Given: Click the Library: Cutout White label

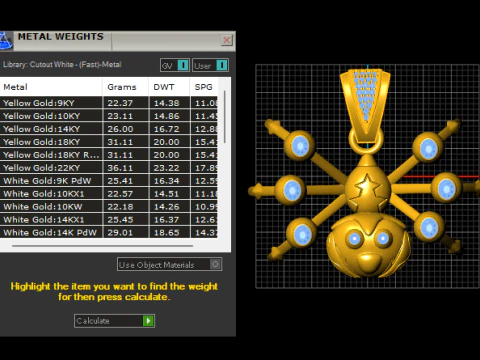Looking at the screenshot, I should tap(62, 65).
